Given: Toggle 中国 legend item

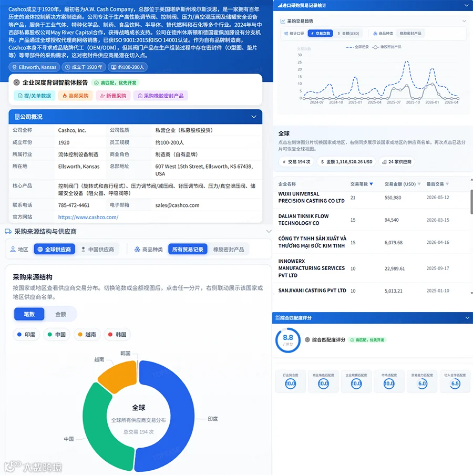Looking at the screenshot, I should (x=57, y=335).
